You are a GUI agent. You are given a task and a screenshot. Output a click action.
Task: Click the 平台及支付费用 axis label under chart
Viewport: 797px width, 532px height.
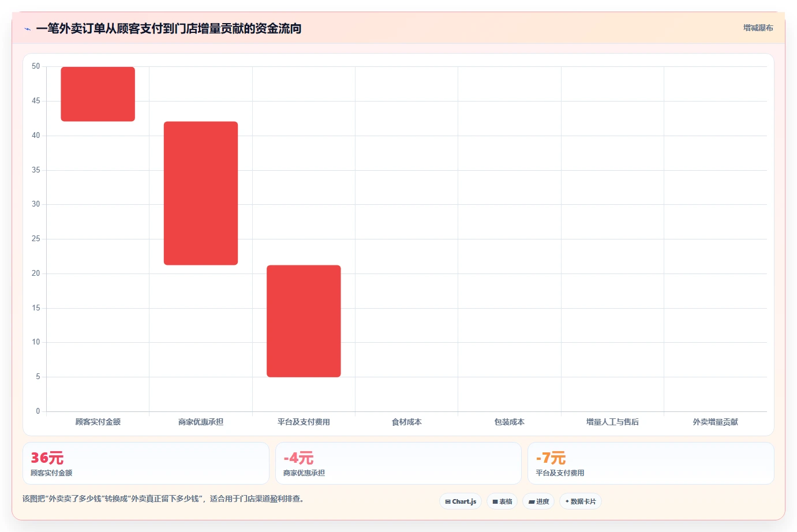(x=304, y=422)
